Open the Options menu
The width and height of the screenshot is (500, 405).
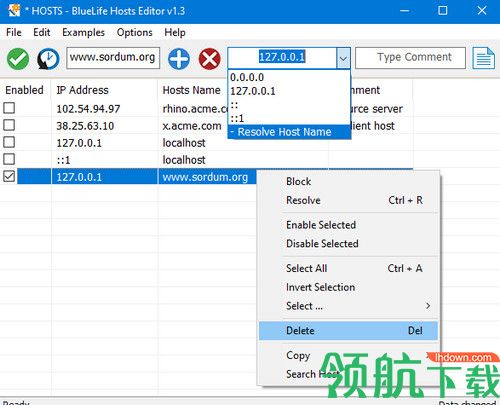(135, 33)
